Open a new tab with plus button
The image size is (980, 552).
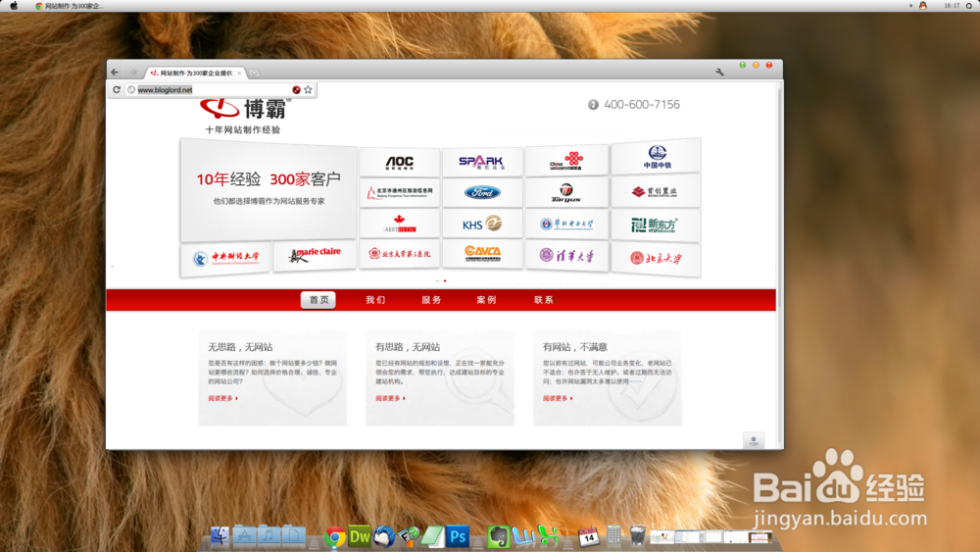[254, 74]
